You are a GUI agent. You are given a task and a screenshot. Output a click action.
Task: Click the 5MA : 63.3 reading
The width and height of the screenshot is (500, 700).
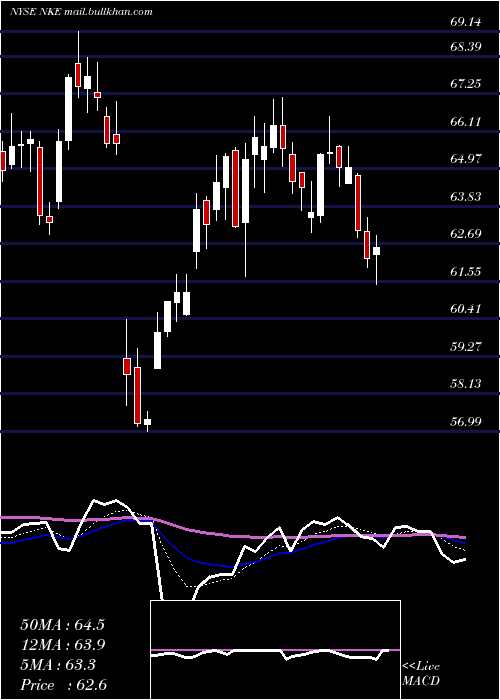(x=58, y=665)
